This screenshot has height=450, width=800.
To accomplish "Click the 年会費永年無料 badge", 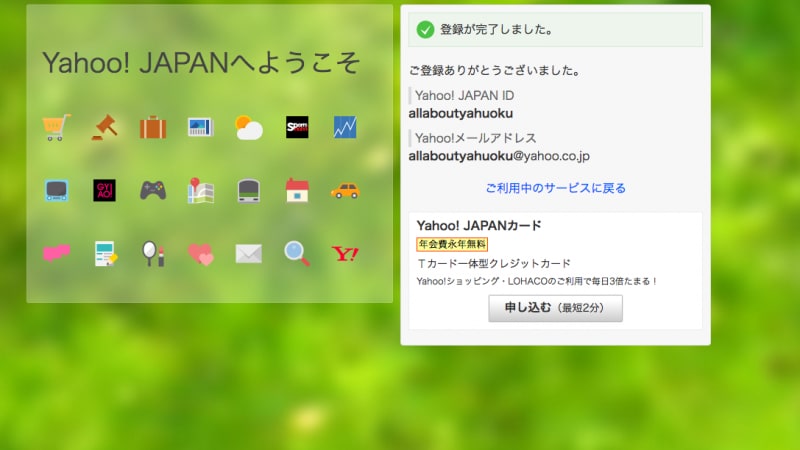I will [452, 244].
